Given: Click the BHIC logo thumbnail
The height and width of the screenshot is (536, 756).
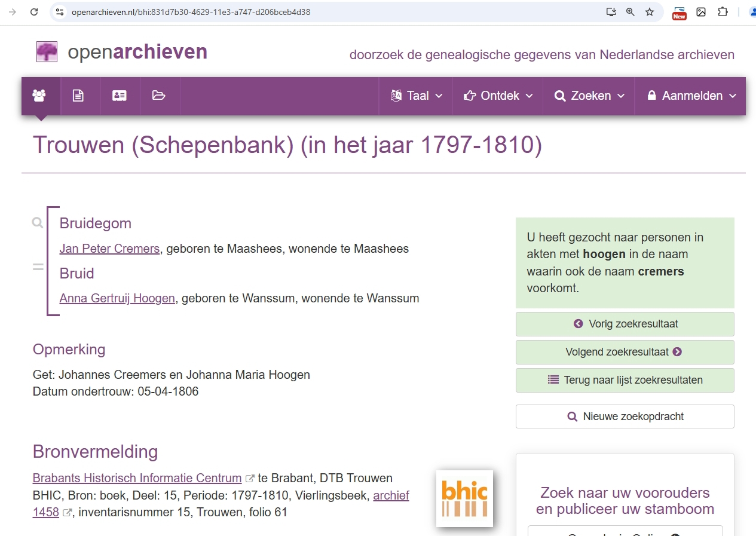Looking at the screenshot, I should [464, 499].
